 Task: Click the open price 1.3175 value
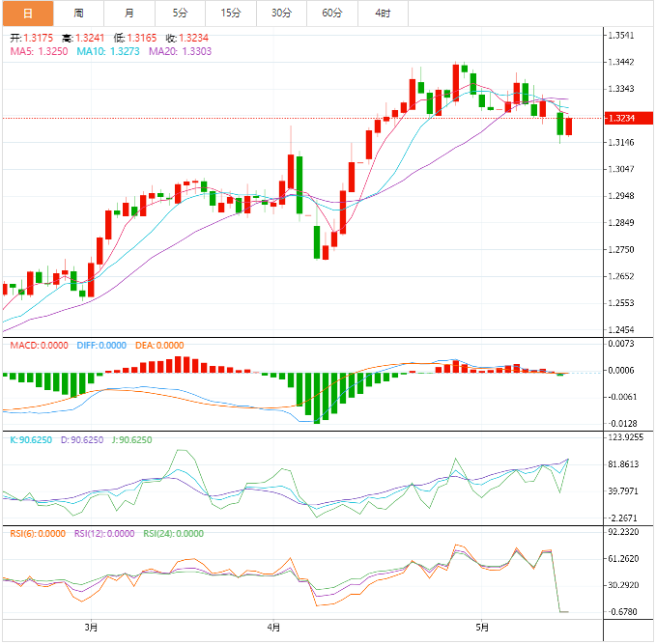(x=38, y=38)
